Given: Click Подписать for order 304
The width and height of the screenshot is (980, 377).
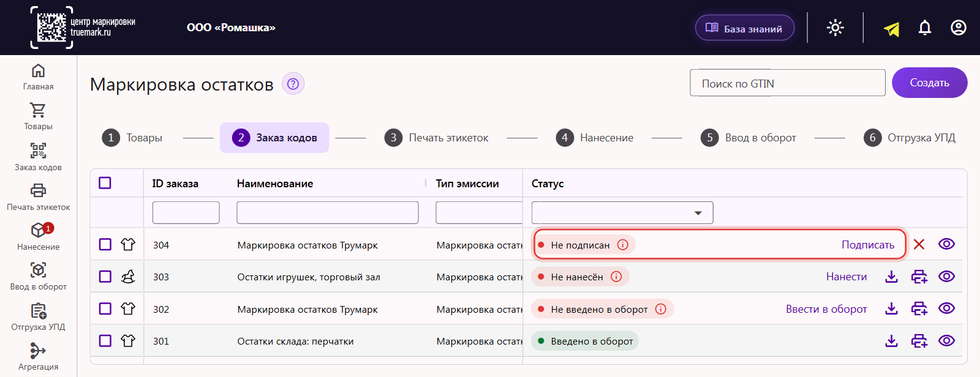Looking at the screenshot, I should pyautogui.click(x=868, y=245).
